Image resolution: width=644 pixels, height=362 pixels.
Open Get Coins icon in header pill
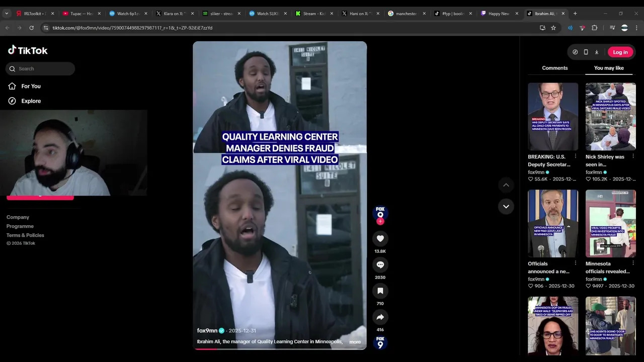point(575,52)
